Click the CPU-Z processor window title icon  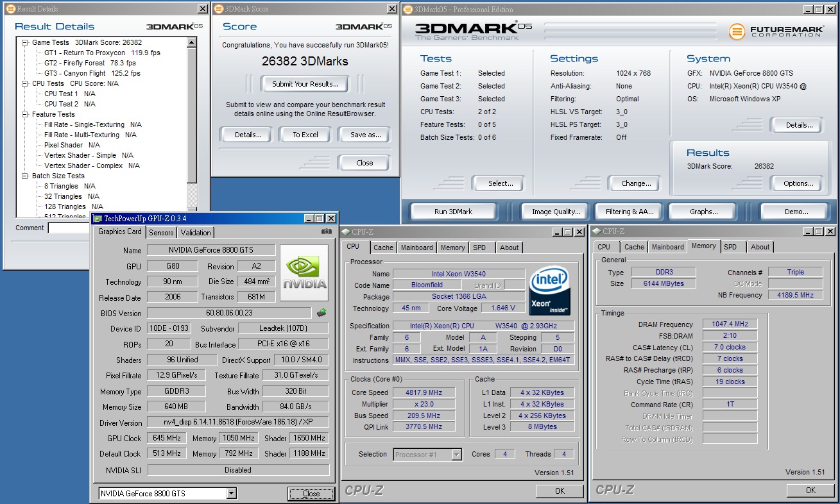click(x=346, y=231)
